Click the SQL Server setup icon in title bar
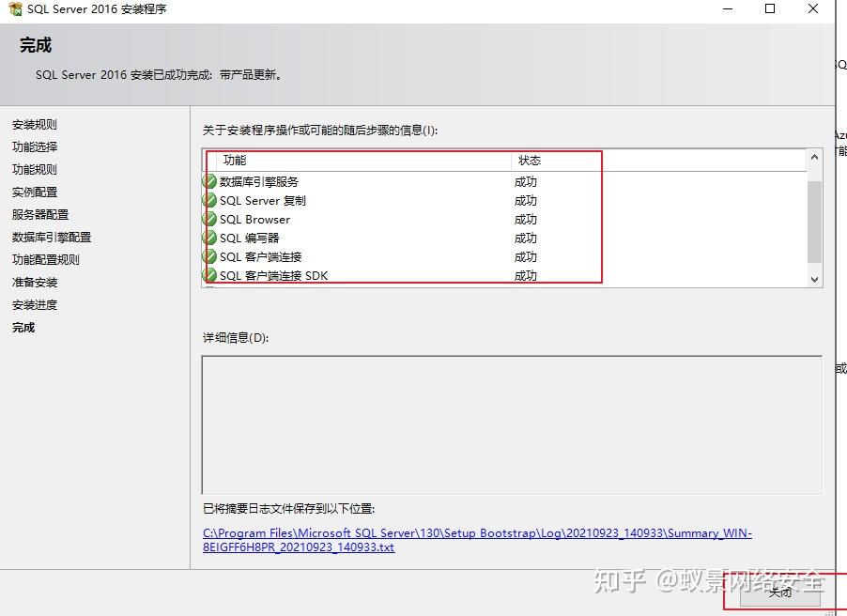 [x=13, y=9]
